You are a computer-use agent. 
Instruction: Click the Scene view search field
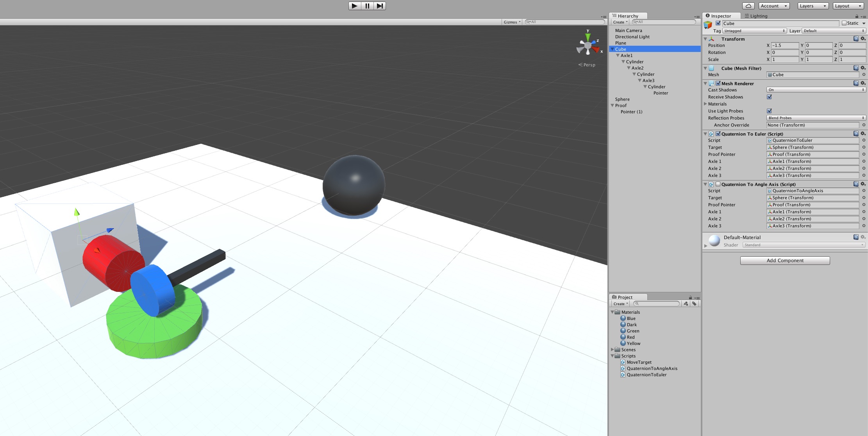pyautogui.click(x=565, y=22)
